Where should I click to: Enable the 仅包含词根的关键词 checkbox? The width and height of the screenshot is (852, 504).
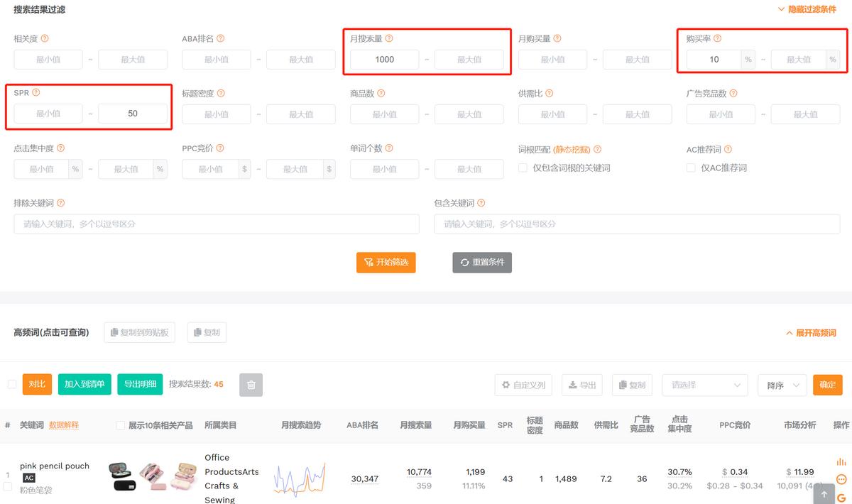523,167
